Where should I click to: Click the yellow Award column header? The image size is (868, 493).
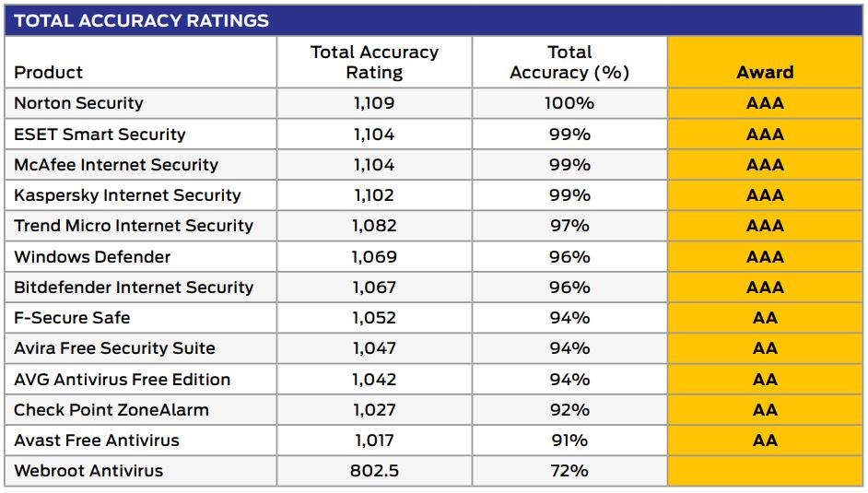(765, 72)
